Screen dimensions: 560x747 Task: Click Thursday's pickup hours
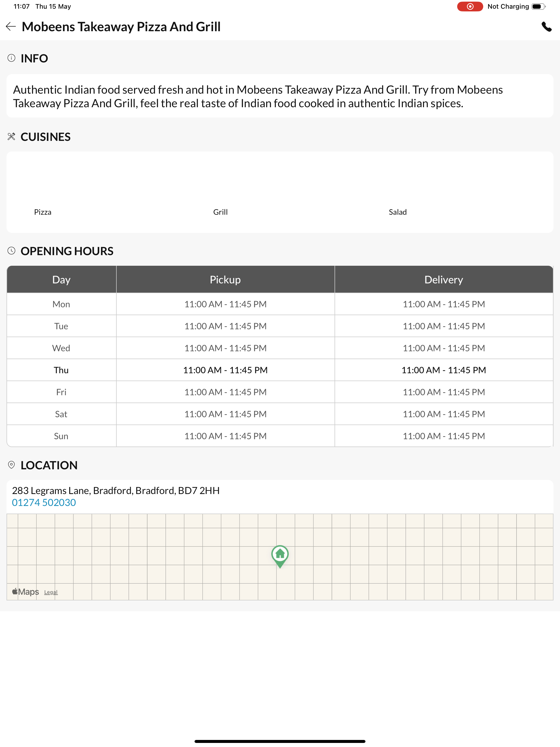point(225,370)
